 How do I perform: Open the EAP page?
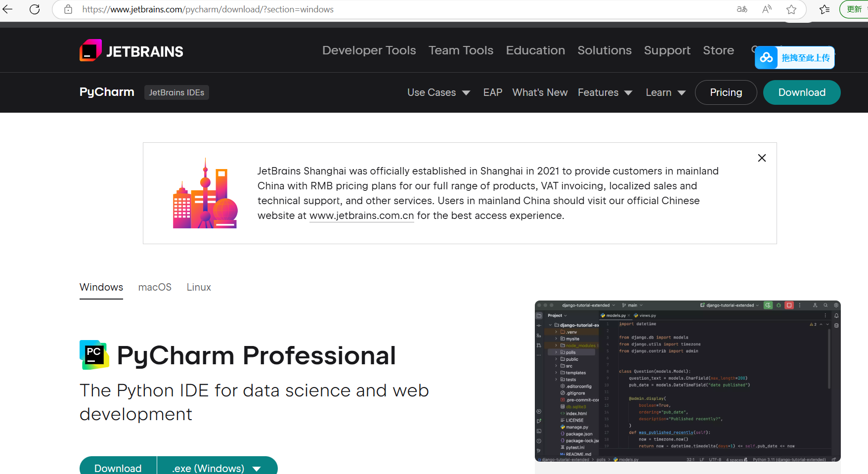click(493, 92)
